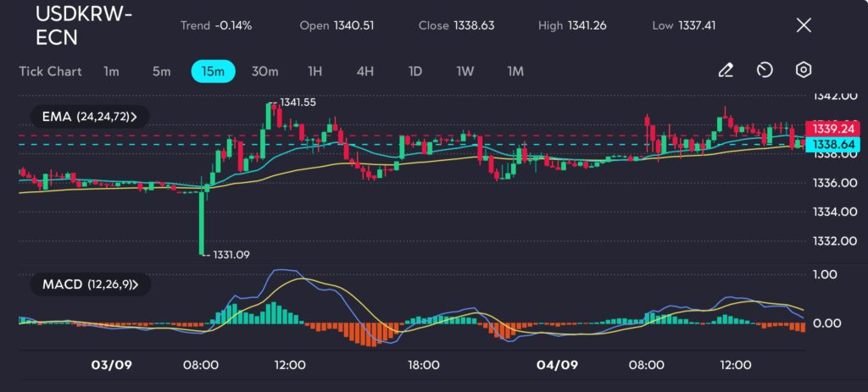Viewport: 868px width, 392px height.
Task: Select the 1M monthly timeframe
Action: (x=515, y=71)
